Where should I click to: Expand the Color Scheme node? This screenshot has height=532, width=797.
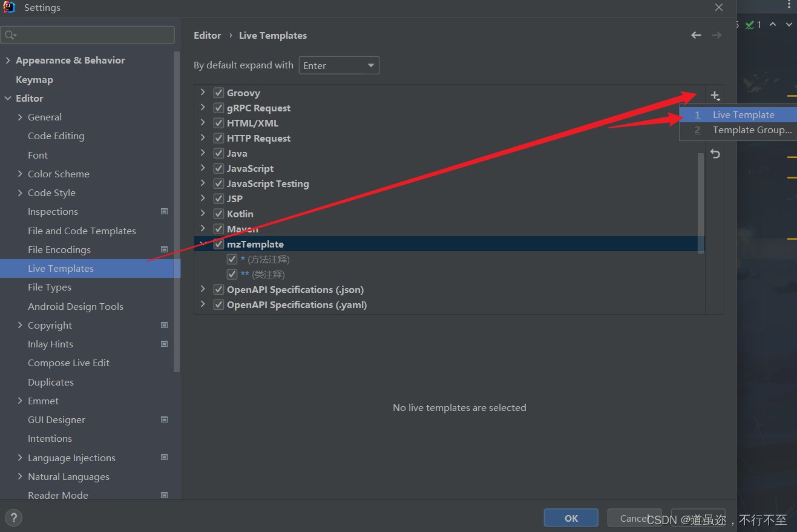click(x=21, y=174)
